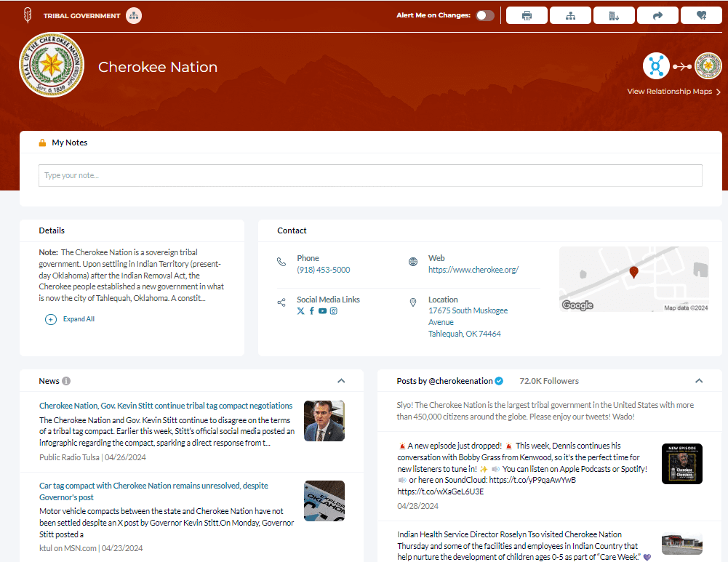
Task: Click the phone handset icon in Contact
Action: point(281,262)
